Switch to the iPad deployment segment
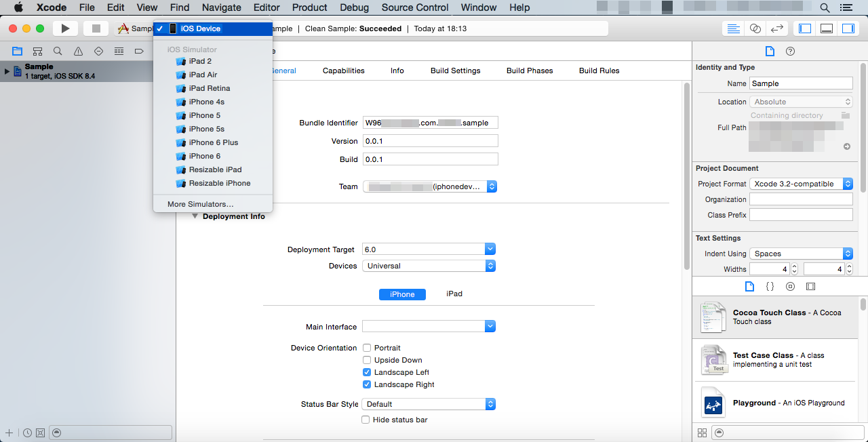 click(x=454, y=294)
